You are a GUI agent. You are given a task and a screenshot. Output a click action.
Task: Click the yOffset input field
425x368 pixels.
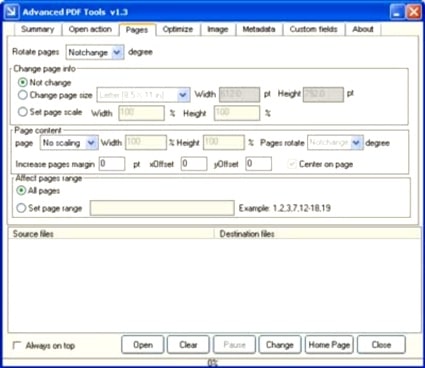point(259,164)
